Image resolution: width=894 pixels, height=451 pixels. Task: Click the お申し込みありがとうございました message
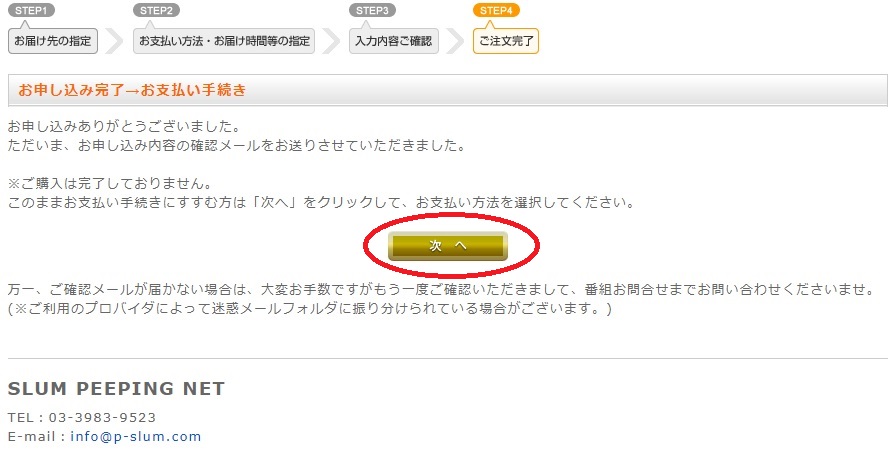[x=124, y=126]
